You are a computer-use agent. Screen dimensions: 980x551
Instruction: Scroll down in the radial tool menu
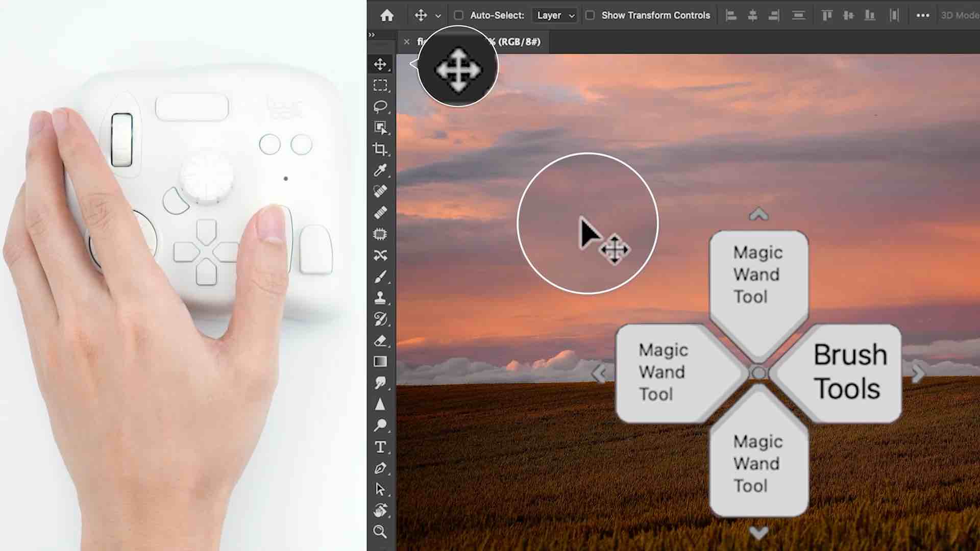point(758,532)
